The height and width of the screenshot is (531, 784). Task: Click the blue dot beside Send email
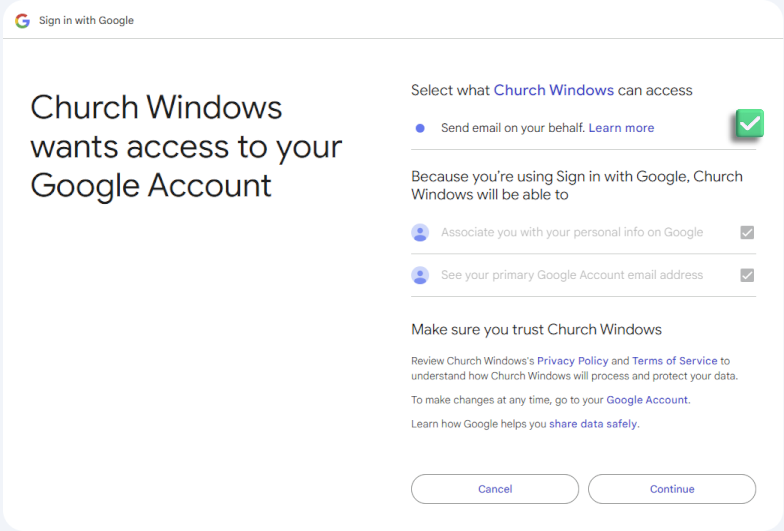pos(420,128)
